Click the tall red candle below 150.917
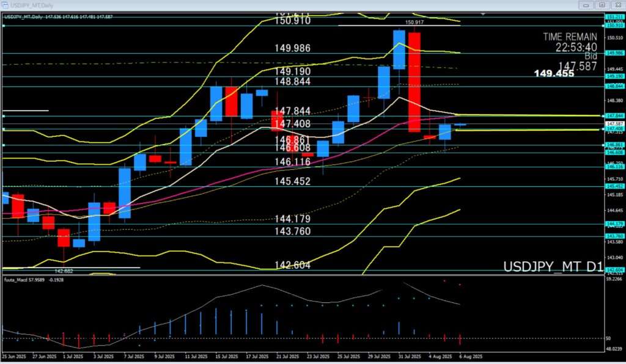This screenshot has width=626, height=364. [x=414, y=82]
